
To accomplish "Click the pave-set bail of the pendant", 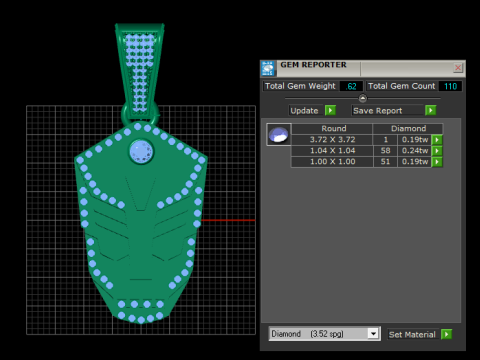I will click(140, 72).
